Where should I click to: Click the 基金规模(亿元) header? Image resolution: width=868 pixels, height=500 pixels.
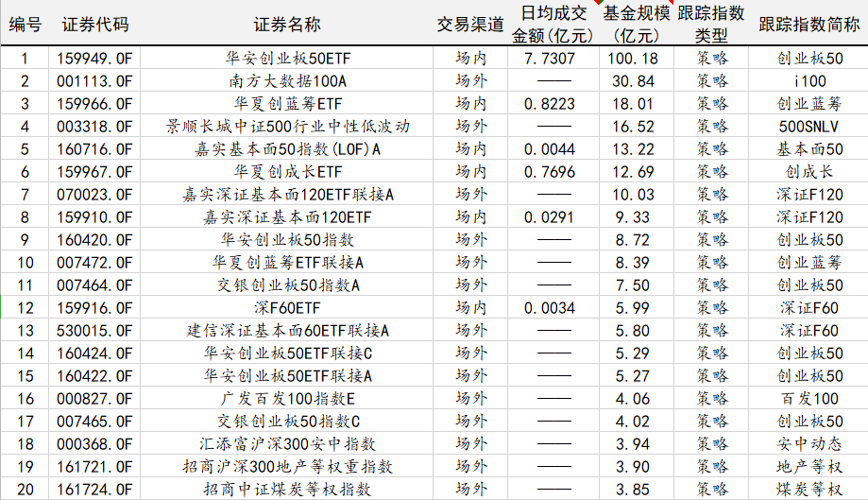637,25
